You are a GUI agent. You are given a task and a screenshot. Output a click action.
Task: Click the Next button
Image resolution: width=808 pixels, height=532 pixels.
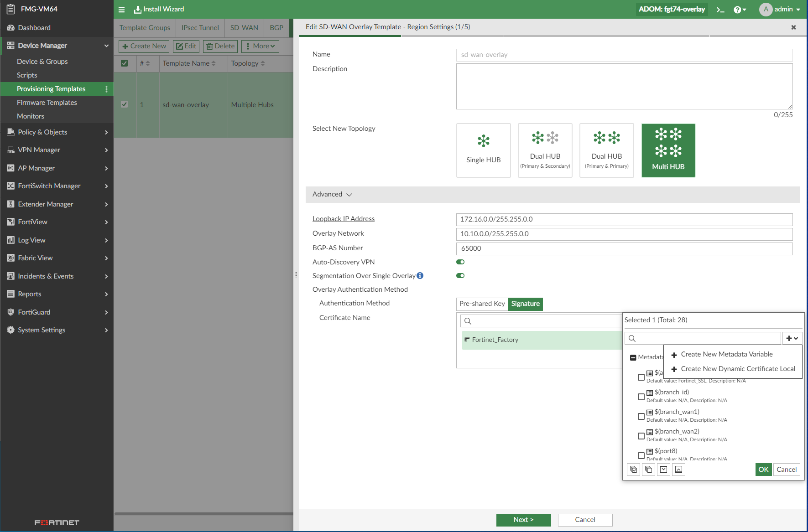pyautogui.click(x=523, y=520)
